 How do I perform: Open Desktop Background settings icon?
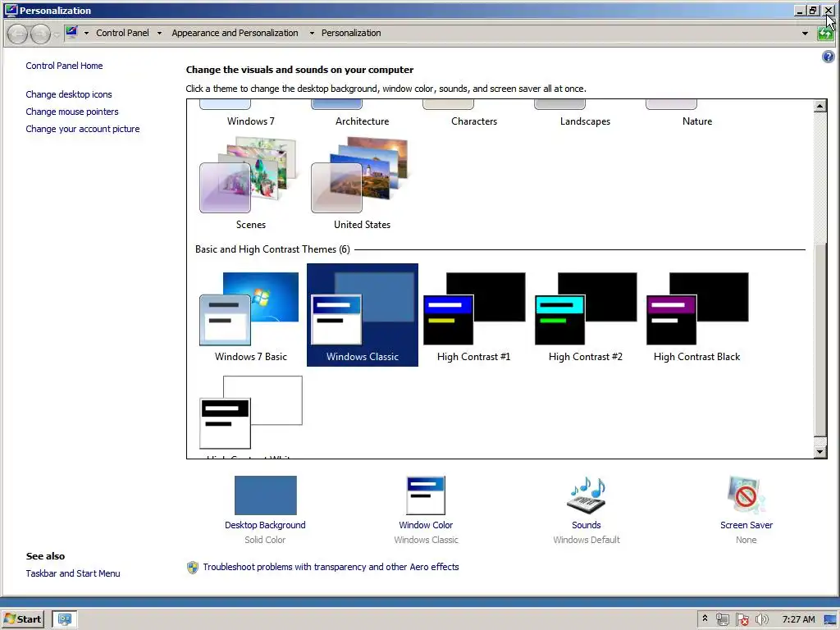(x=265, y=495)
